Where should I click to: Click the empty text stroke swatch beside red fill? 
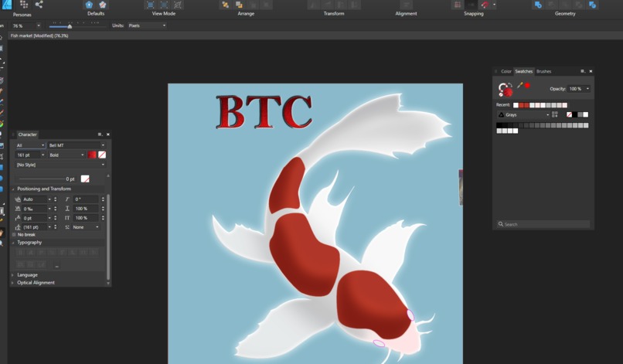[102, 155]
